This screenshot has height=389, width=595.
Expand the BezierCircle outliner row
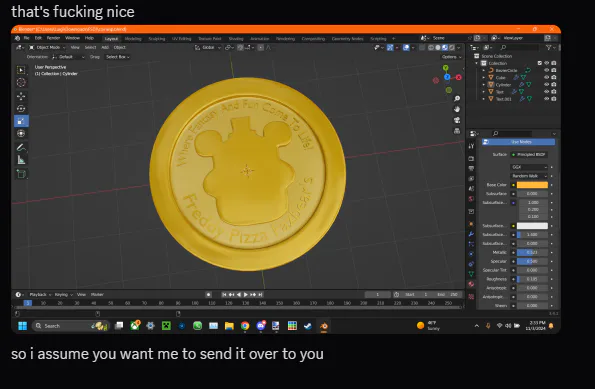(x=483, y=70)
